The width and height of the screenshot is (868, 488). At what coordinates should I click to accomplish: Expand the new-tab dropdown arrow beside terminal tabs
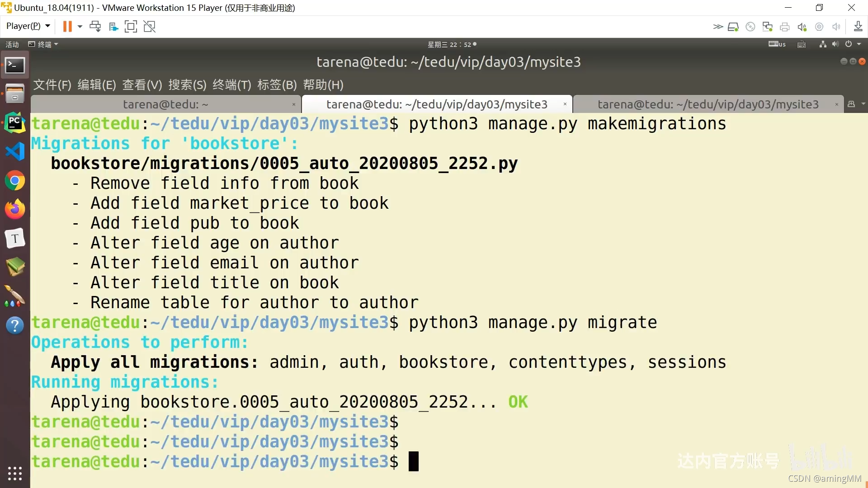[863, 104]
